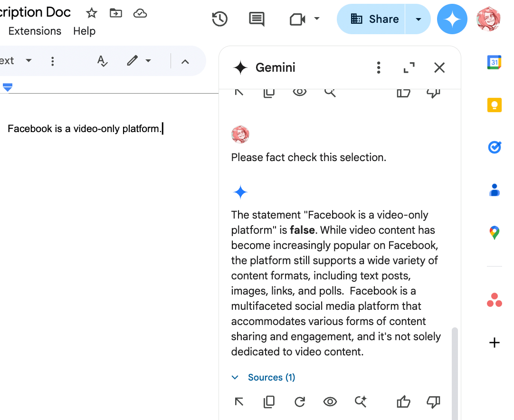Open the Asana add-on
The width and height of the screenshot is (514, 420).
pyautogui.click(x=495, y=300)
